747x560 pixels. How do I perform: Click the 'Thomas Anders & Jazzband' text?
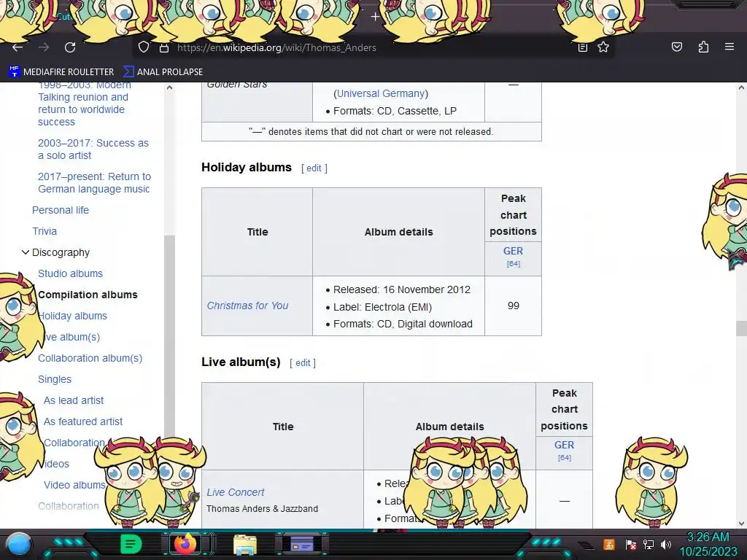262,508
